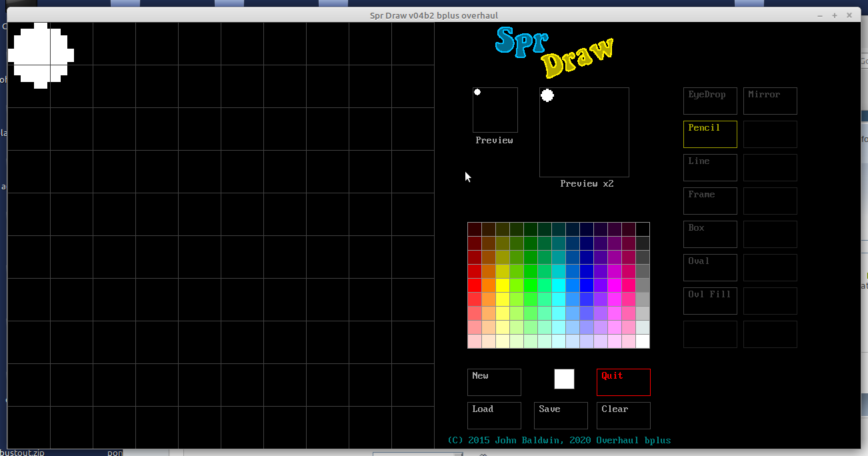The image size is (868, 456).
Task: Save the sprite with Save button
Action: tap(561, 415)
